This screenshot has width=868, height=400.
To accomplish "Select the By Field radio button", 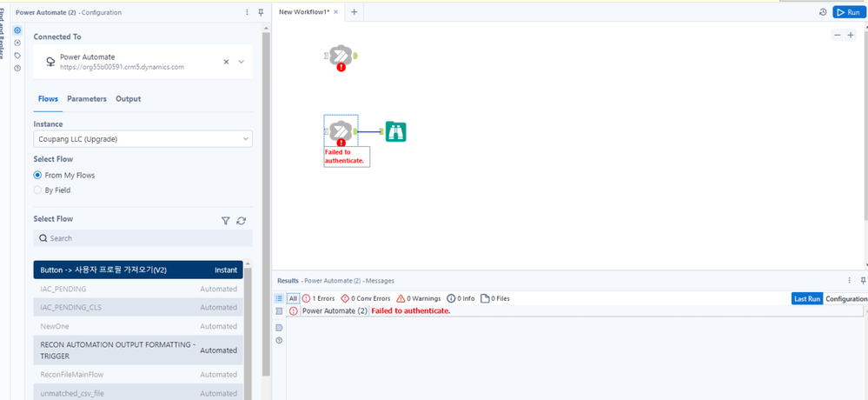I will tap(37, 190).
